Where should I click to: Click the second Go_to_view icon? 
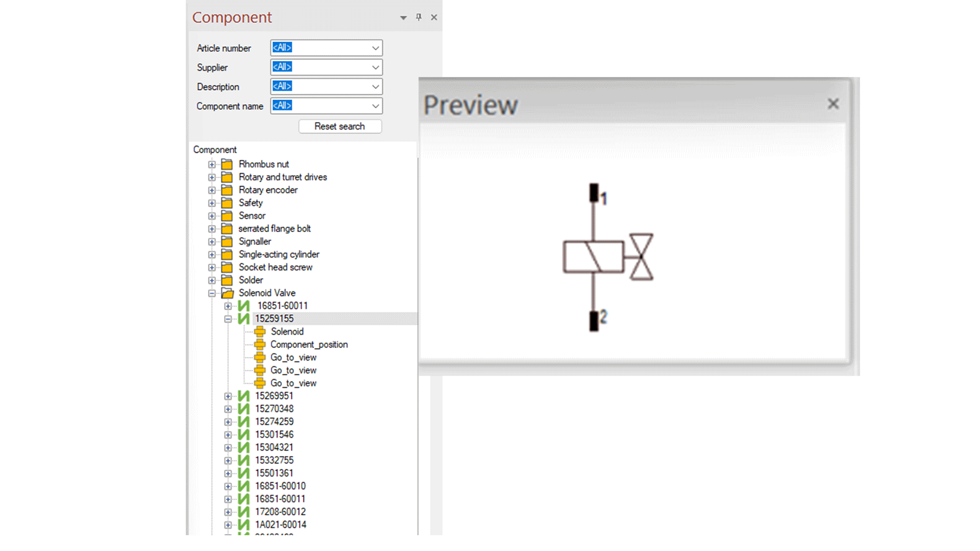point(260,370)
